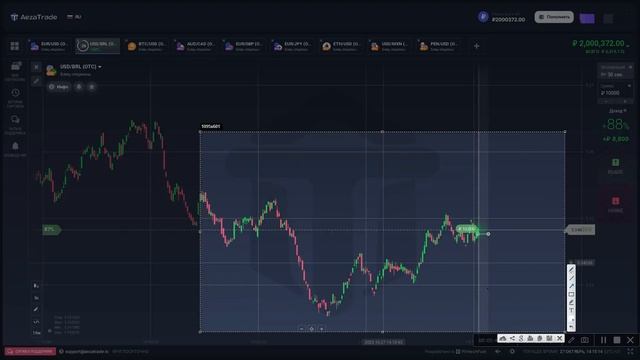640x360 pixels.
Task: Pause the screen recording
Action: point(603,340)
